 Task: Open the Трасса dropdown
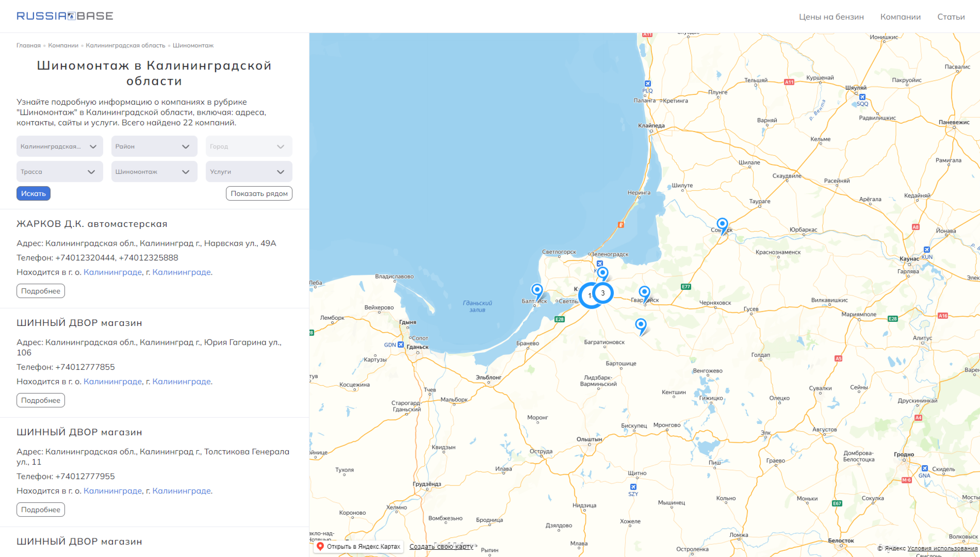click(x=59, y=172)
